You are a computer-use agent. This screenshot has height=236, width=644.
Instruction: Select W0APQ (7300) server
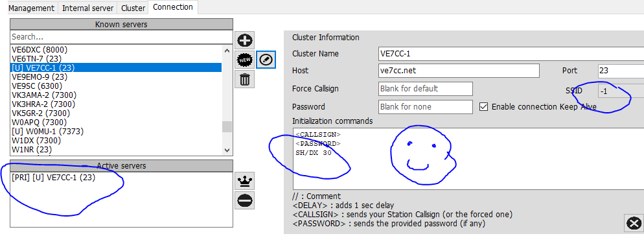pos(116,123)
